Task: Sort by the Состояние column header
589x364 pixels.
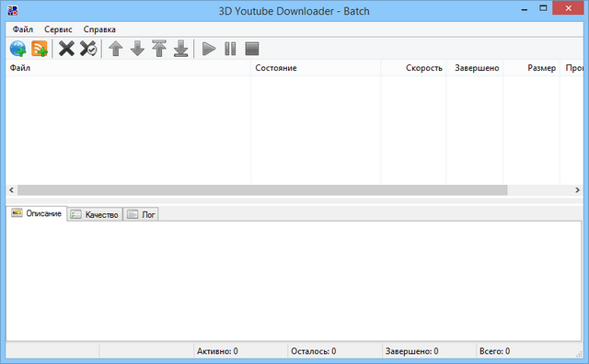Action: (x=316, y=68)
